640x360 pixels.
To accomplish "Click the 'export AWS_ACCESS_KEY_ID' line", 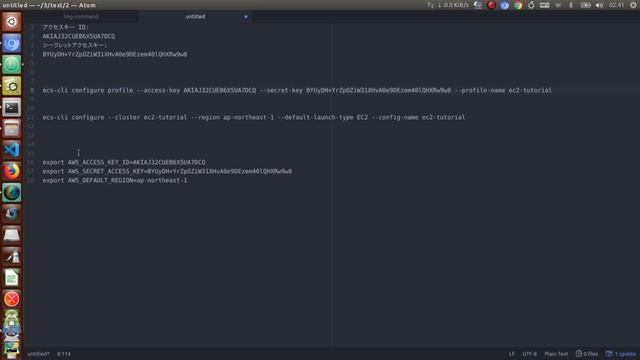I will tap(124, 162).
